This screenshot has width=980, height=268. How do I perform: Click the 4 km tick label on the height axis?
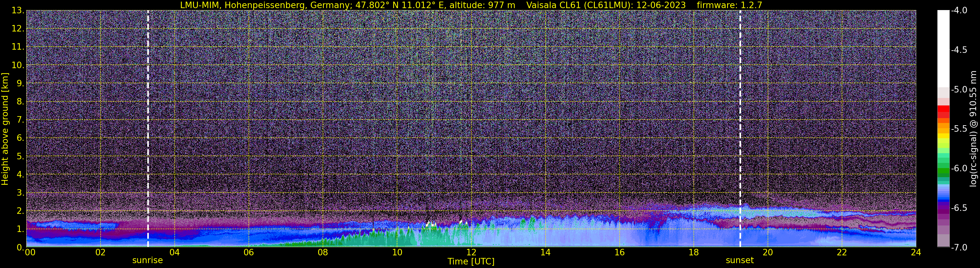[20, 175]
